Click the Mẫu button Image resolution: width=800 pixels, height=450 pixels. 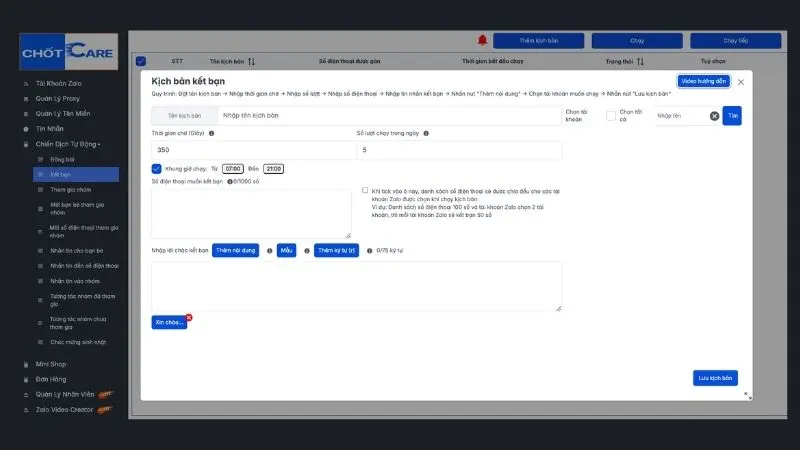tap(286, 251)
